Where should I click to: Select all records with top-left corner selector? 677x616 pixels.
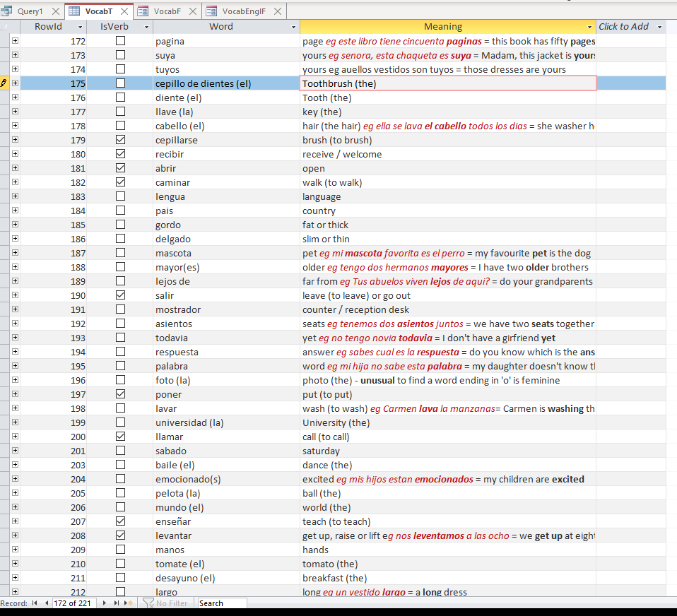(5, 27)
